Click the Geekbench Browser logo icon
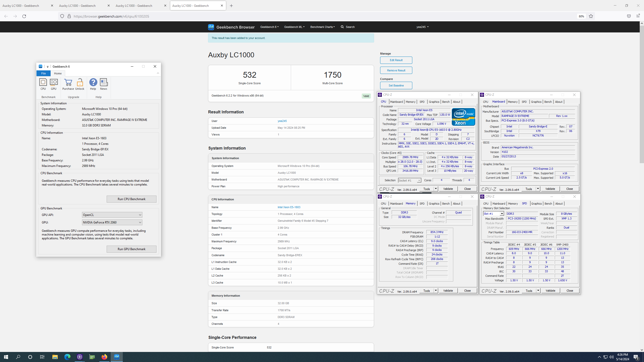Image resolution: width=644 pixels, height=362 pixels. 211,27
